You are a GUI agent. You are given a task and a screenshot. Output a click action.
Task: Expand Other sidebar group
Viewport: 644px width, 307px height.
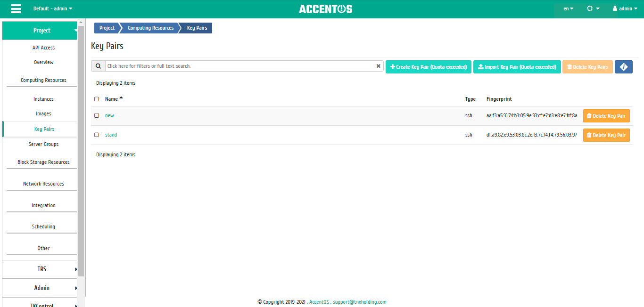43,248
